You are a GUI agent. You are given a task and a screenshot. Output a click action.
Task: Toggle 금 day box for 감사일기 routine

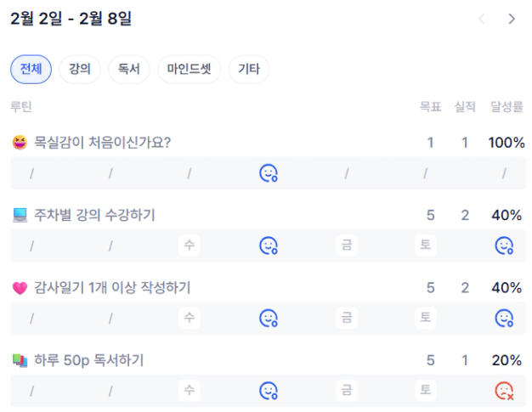point(347,318)
